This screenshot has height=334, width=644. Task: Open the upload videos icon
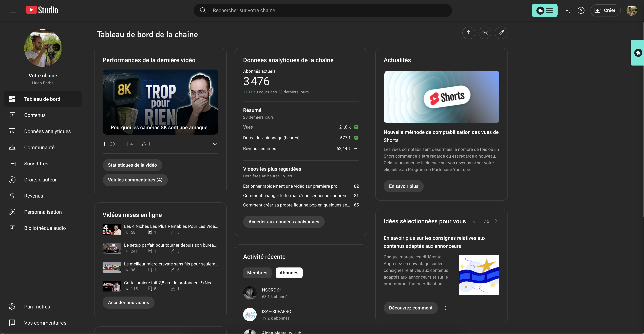pyautogui.click(x=468, y=33)
